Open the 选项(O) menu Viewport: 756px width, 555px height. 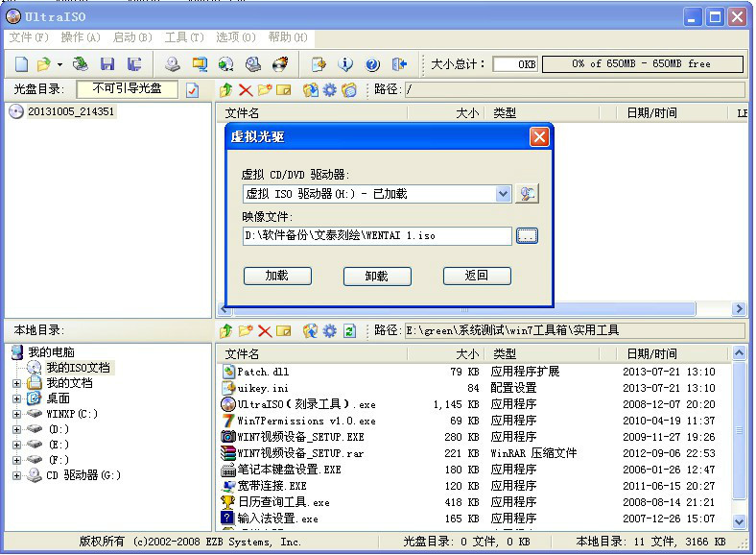tap(236, 37)
